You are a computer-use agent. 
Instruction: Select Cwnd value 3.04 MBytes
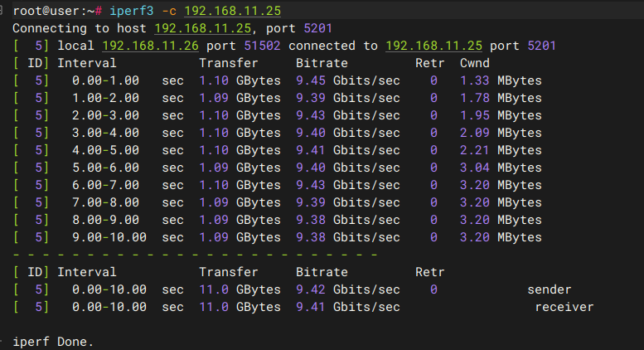click(501, 168)
